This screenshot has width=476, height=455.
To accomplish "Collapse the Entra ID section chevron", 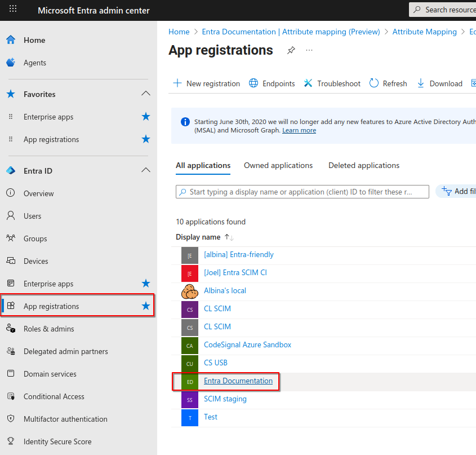I will coord(146,170).
